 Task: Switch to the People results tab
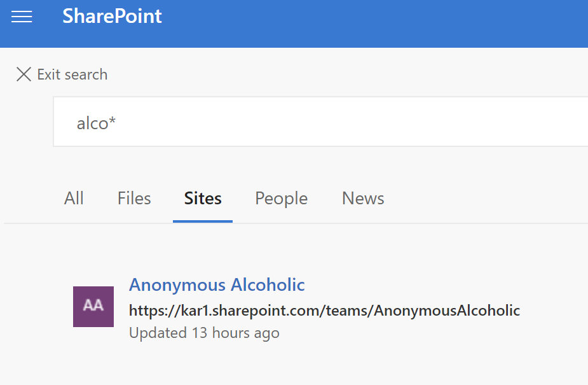[x=281, y=199]
